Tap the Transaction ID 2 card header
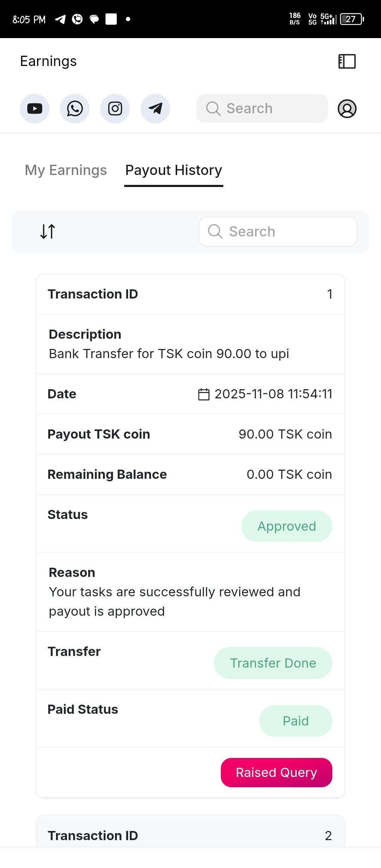 pyautogui.click(x=190, y=835)
